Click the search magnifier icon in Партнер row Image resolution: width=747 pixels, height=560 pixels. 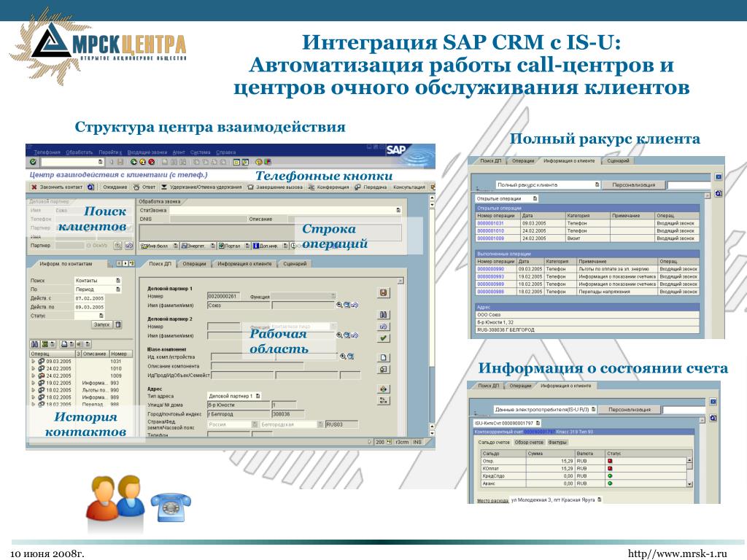(x=117, y=246)
